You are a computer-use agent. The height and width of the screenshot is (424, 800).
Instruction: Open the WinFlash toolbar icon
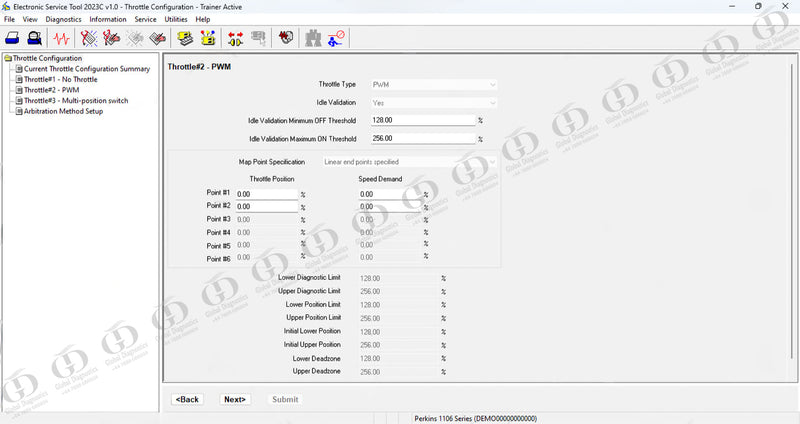[286, 38]
